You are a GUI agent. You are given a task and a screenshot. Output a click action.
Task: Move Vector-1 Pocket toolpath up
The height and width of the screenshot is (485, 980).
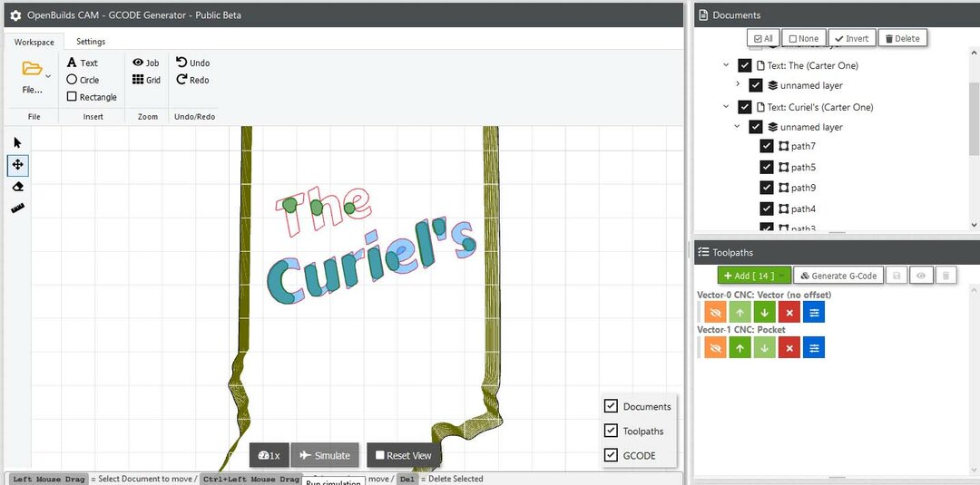click(x=740, y=347)
